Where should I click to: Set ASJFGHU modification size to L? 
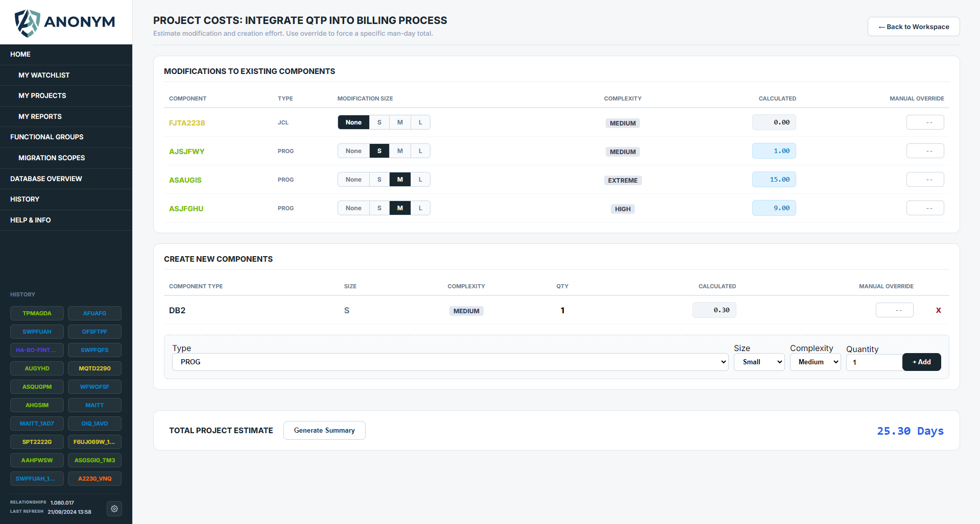click(420, 208)
